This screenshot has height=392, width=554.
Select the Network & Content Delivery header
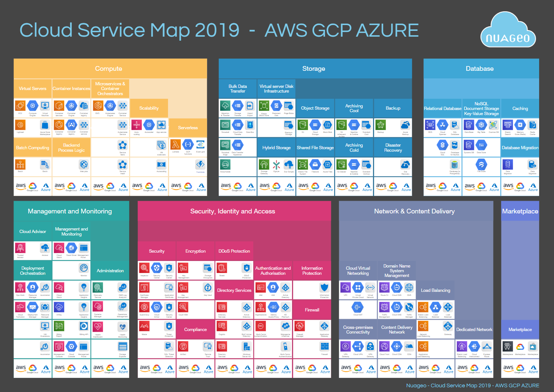416,211
